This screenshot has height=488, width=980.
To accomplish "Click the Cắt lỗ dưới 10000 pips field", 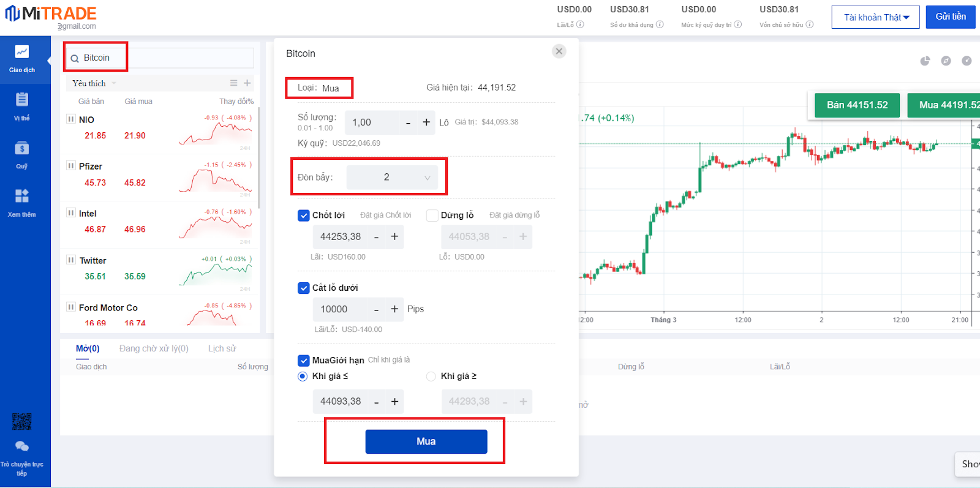I will tap(341, 309).
